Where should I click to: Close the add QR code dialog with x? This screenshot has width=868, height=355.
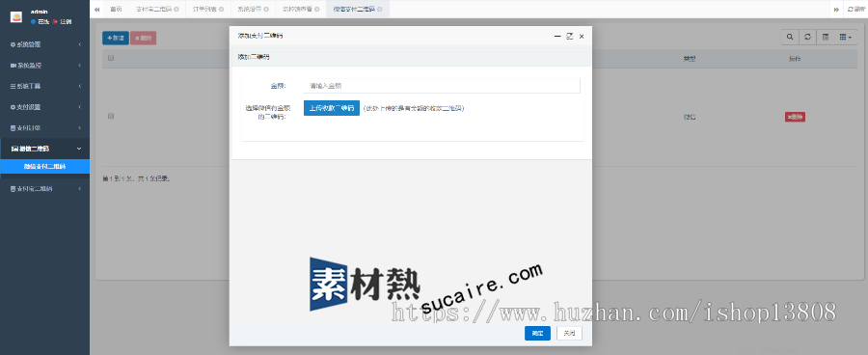point(582,36)
